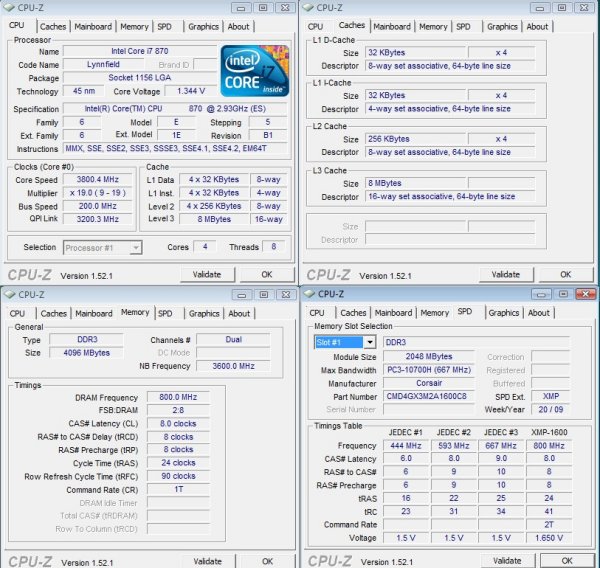Image resolution: width=600 pixels, height=568 pixels.
Task: Click CPU-Z title icon in Caches window
Action: coord(308,7)
